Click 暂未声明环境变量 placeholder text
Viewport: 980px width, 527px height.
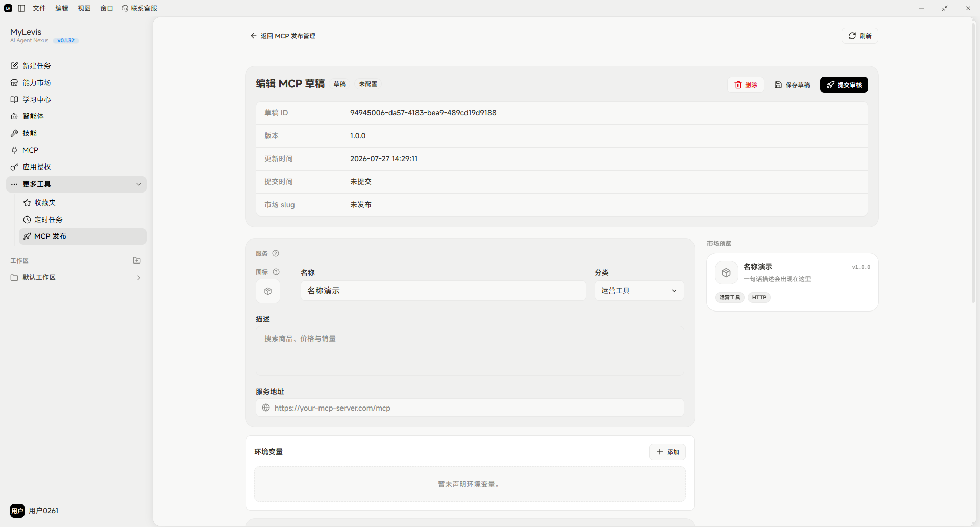[x=470, y=484]
